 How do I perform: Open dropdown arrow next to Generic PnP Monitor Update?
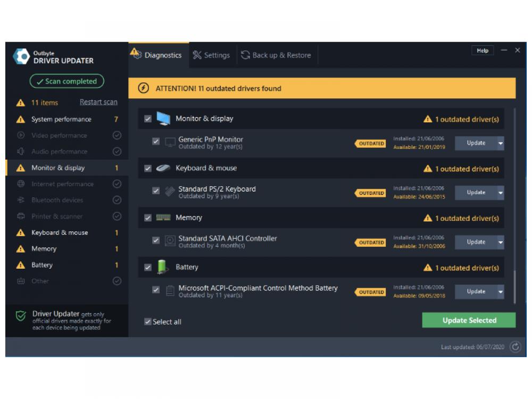click(x=501, y=143)
